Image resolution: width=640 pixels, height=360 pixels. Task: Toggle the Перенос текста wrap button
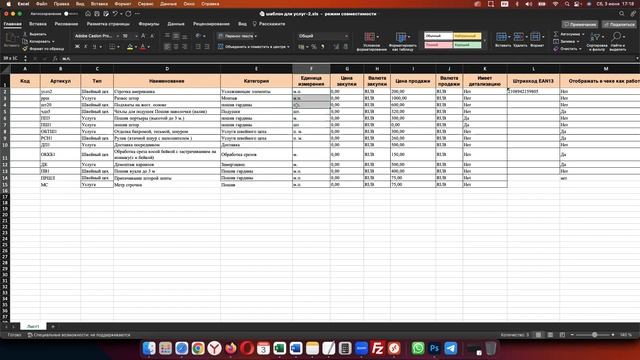(237, 36)
